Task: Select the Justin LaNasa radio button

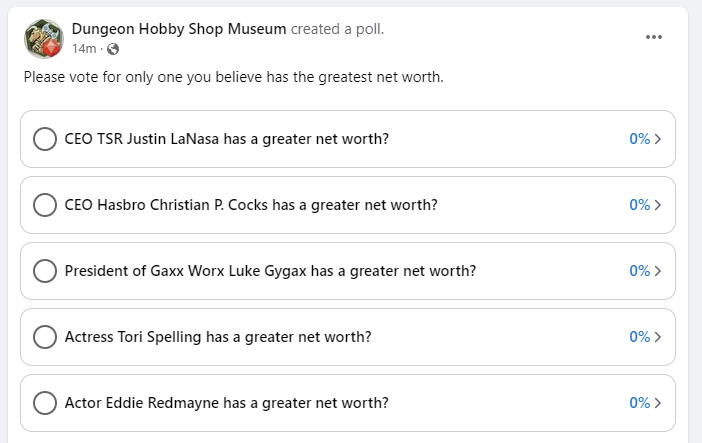Action: (45, 139)
